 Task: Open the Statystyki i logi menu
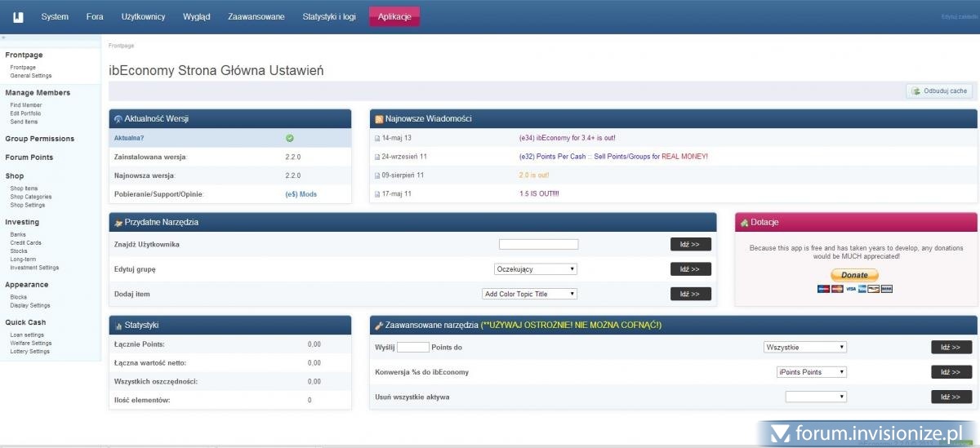click(329, 16)
